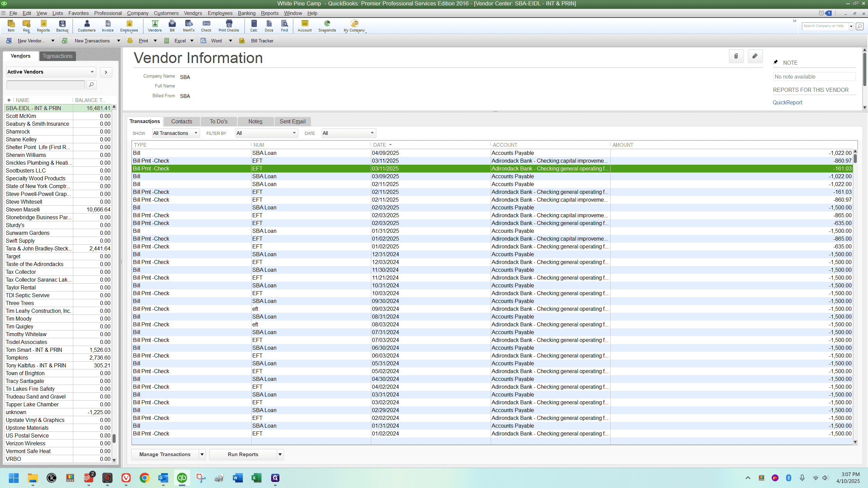Open the Account chart icon
The width and height of the screenshot is (868, 488).
(x=305, y=26)
